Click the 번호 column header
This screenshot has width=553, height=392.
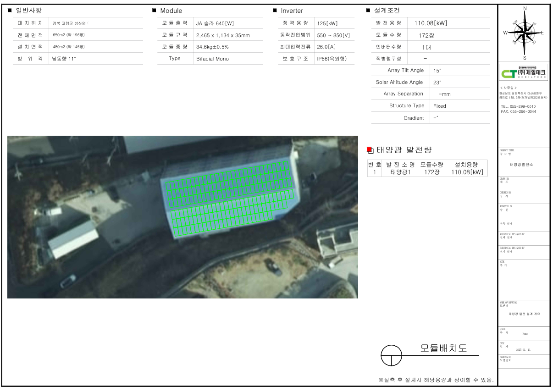[375, 165]
